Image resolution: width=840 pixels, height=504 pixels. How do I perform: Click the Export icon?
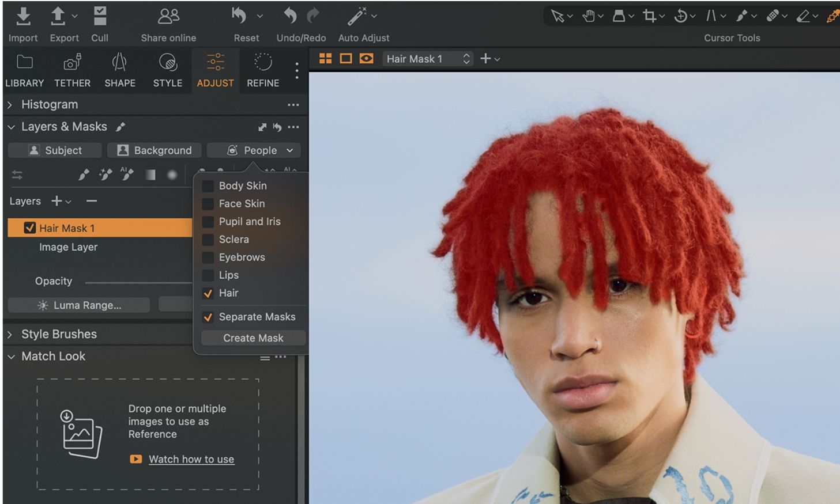[58, 17]
